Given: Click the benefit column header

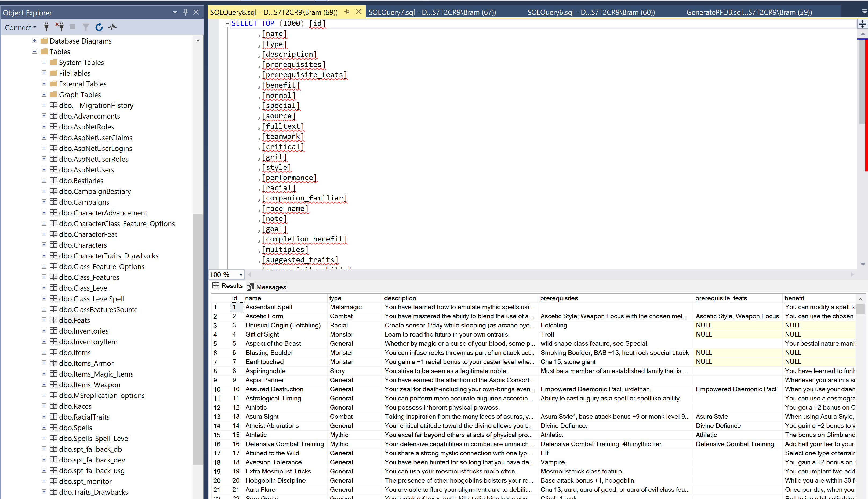Looking at the screenshot, I should [819, 298].
